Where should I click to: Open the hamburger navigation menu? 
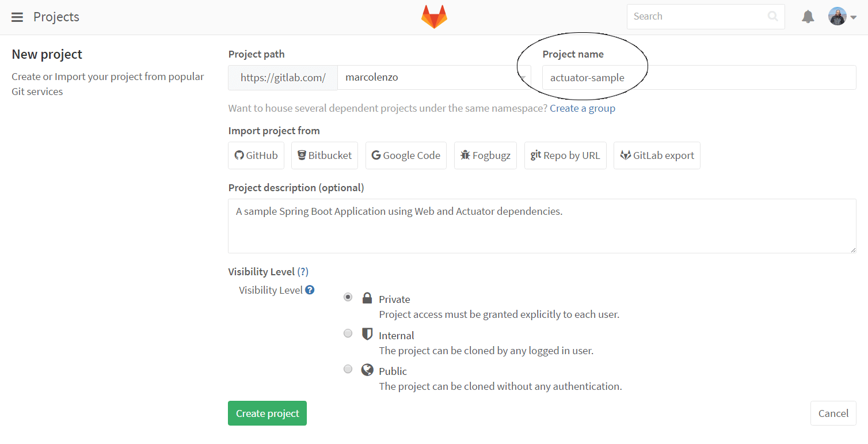click(x=17, y=17)
